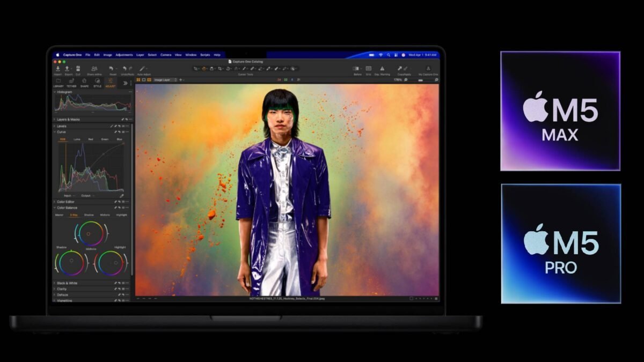Click the My Capture One account icon
The width and height of the screenshot is (644, 362).
coord(428,69)
